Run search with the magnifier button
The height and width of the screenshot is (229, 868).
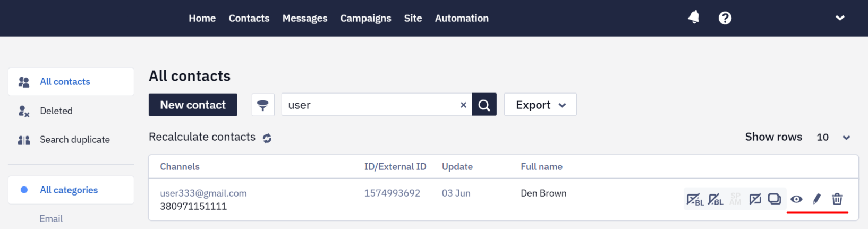484,105
